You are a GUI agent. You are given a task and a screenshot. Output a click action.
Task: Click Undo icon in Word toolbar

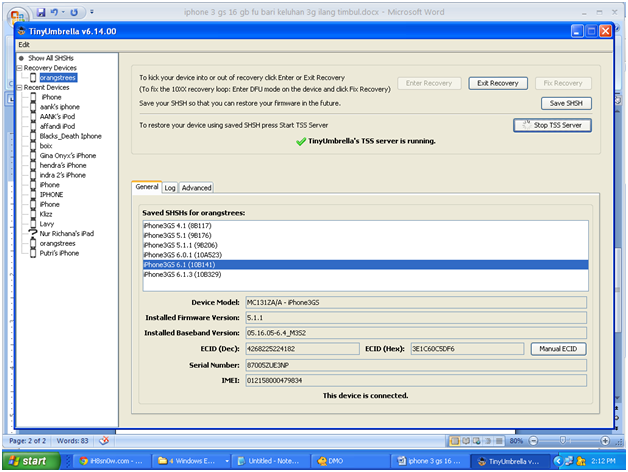54,12
